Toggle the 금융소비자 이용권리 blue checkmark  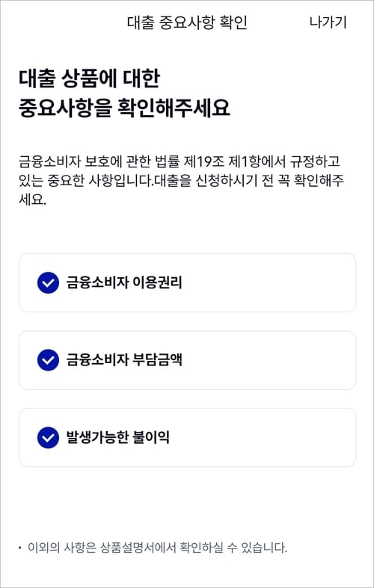[48, 282]
